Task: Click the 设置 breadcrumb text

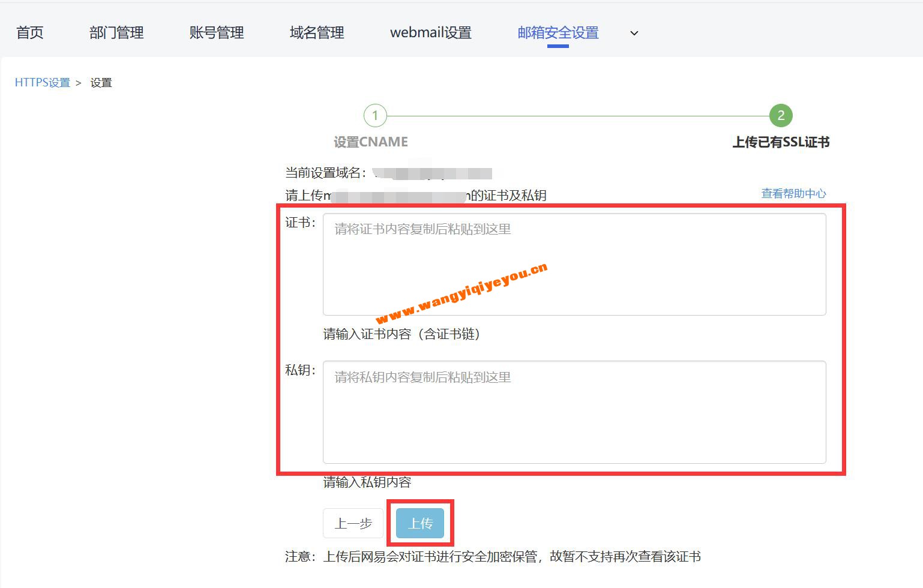Action: pyautogui.click(x=101, y=83)
